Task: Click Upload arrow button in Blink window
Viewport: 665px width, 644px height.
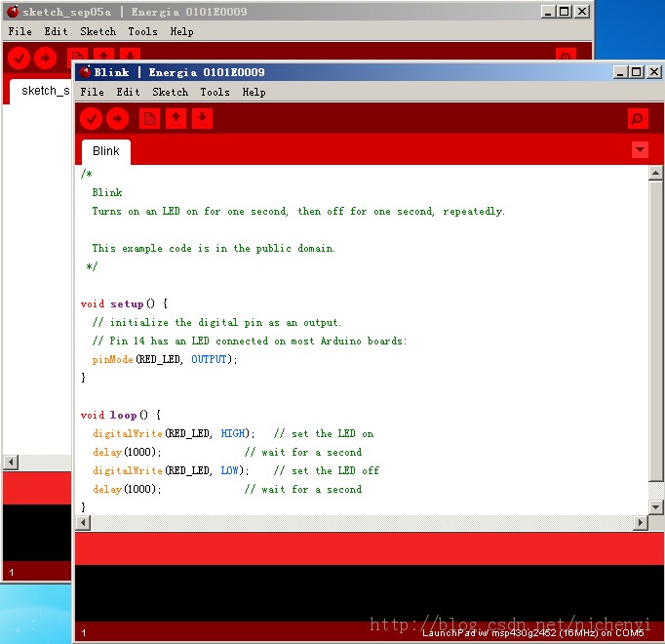Action: click(x=117, y=118)
